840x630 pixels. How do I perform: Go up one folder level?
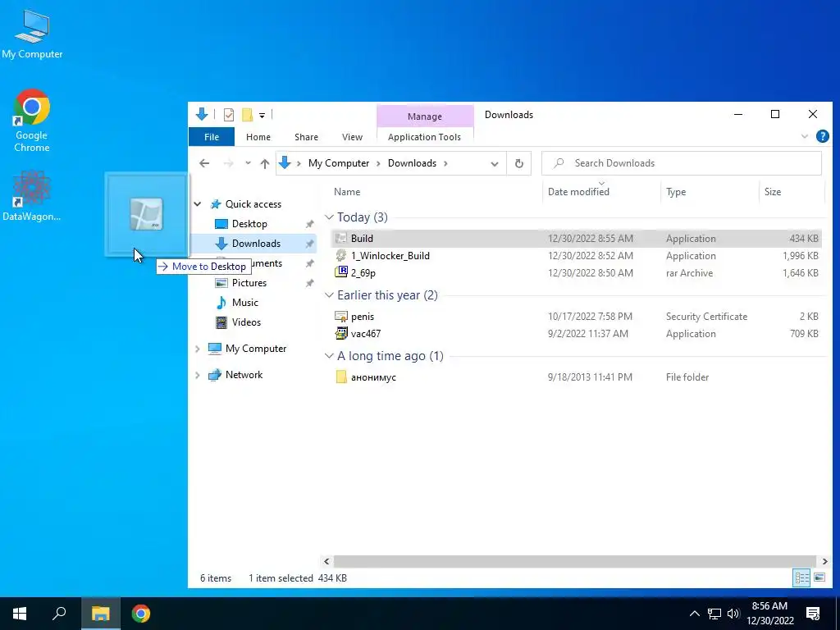pyautogui.click(x=265, y=163)
